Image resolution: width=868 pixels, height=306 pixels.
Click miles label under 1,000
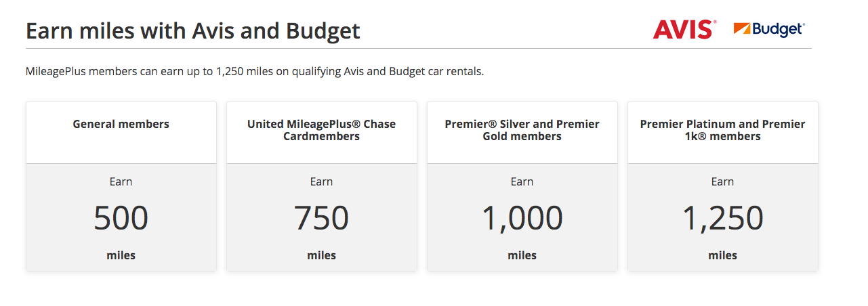(522, 255)
